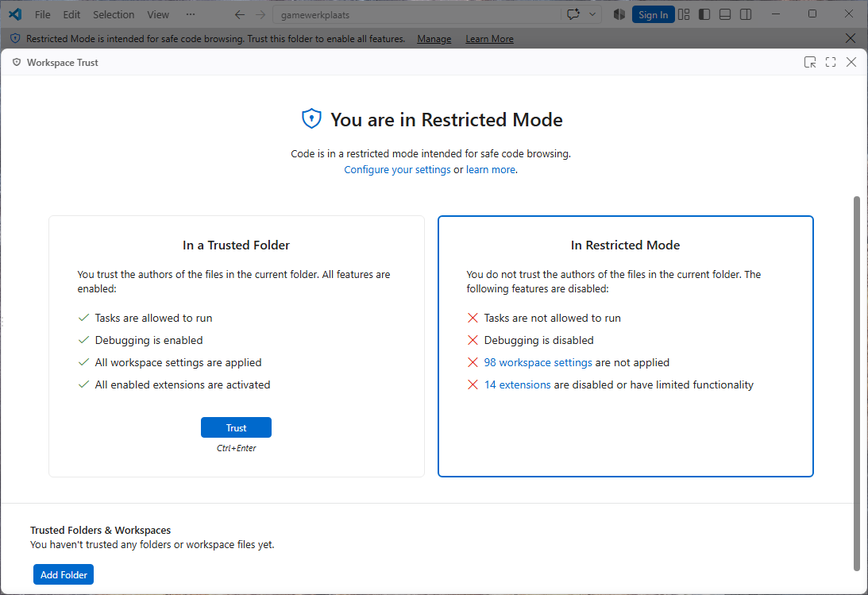868x595 pixels.
Task: Open the 98 workspace settings link
Action: point(538,362)
